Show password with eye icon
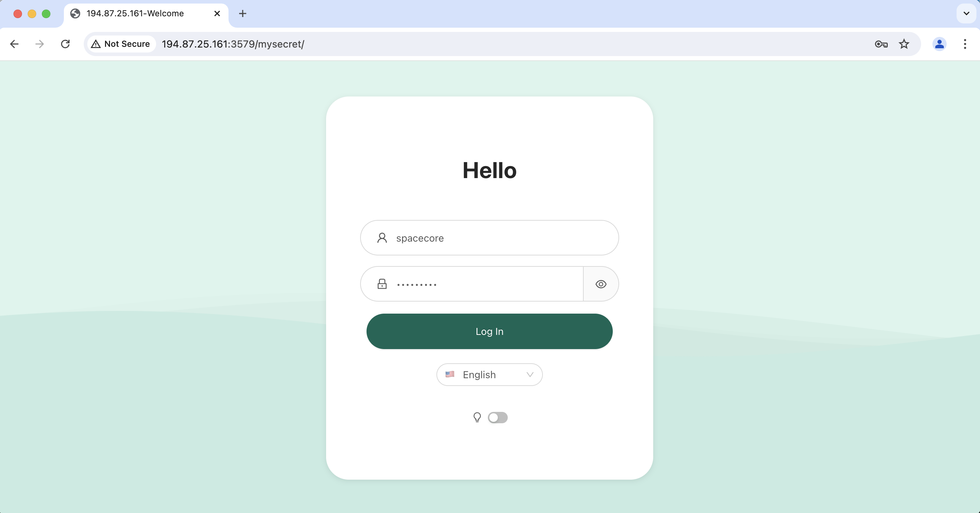This screenshot has width=980, height=513. tap(601, 284)
